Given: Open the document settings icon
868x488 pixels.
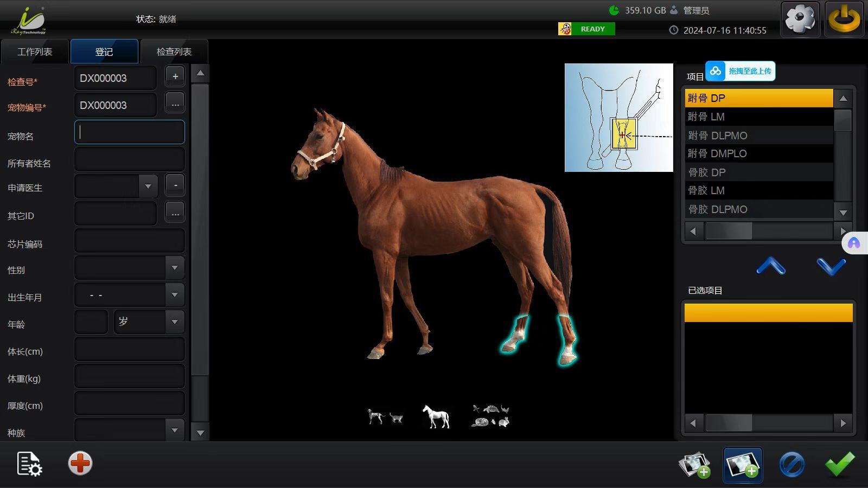Looking at the screenshot, I should click(x=29, y=464).
